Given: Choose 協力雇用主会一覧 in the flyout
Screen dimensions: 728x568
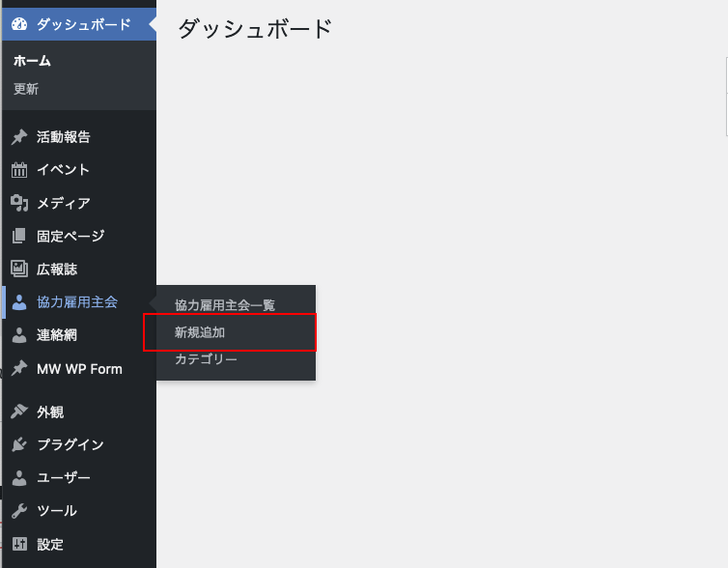Looking at the screenshot, I should 225,305.
